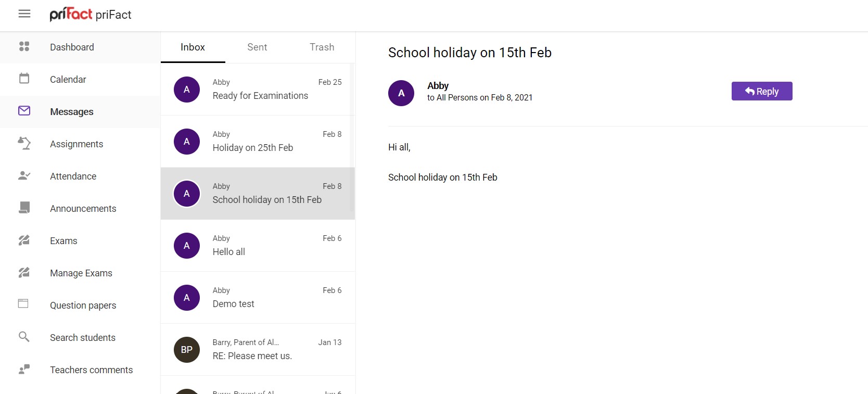Click the Question papers icon

[24, 304]
